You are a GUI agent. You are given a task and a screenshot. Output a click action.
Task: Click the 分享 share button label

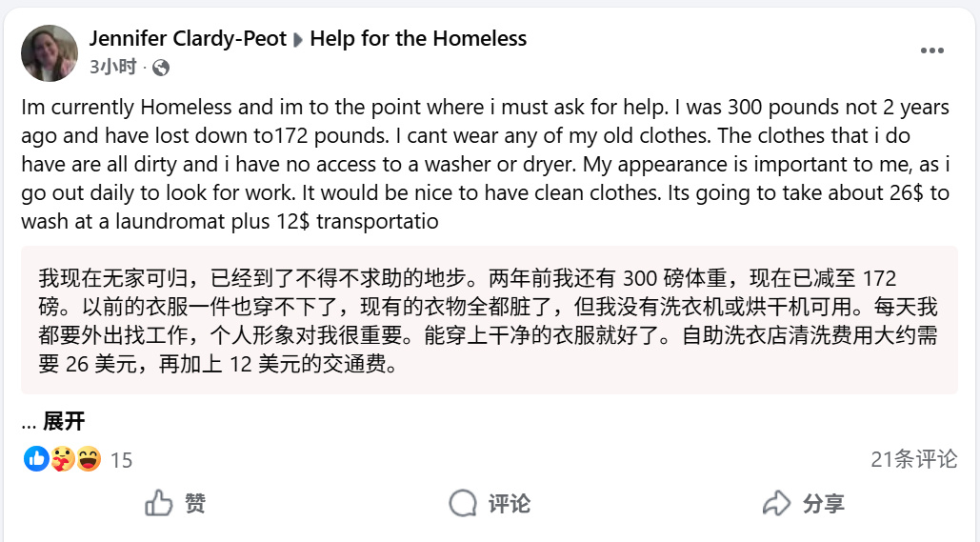pos(824,504)
